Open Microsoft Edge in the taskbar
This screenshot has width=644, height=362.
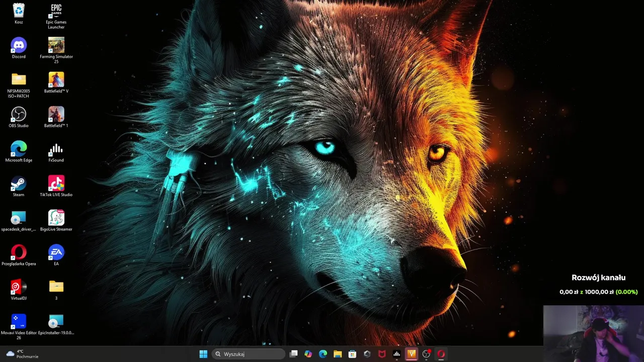coord(323,354)
